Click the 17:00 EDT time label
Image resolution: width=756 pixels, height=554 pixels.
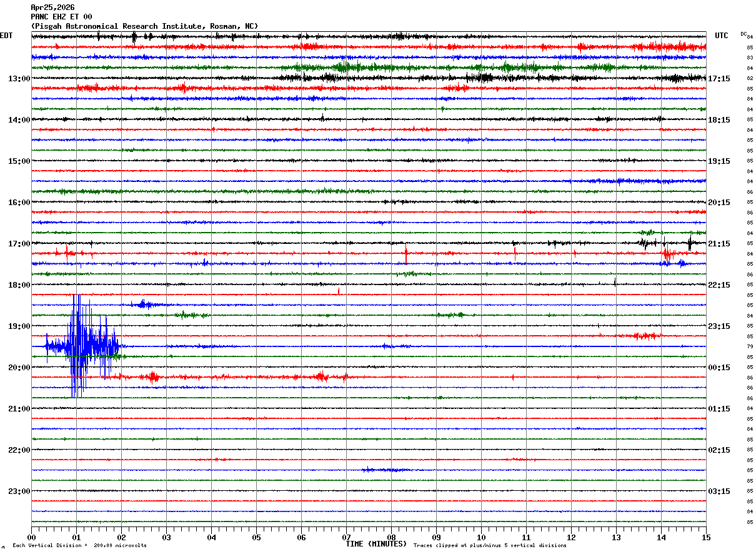click(x=19, y=244)
